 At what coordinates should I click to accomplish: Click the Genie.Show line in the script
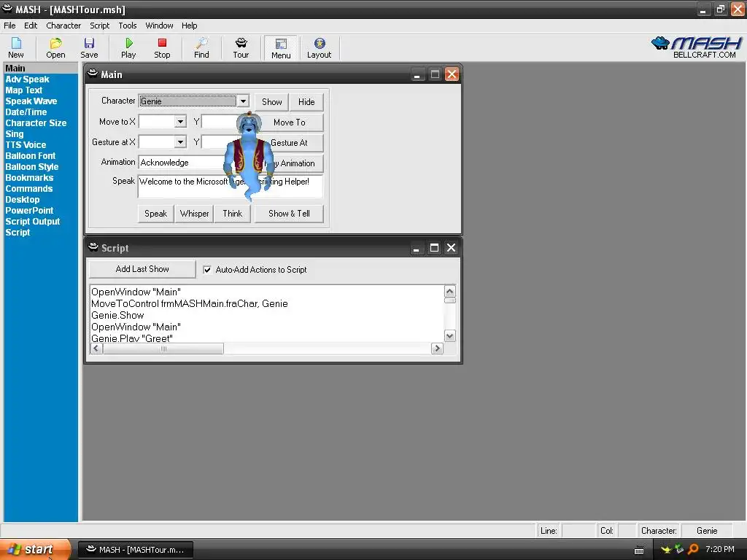[x=117, y=315]
